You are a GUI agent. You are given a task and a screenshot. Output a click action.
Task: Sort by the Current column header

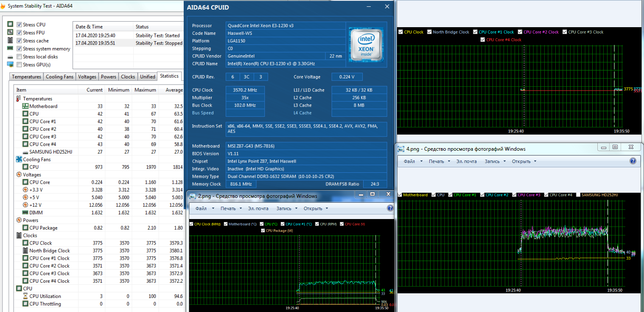point(92,90)
